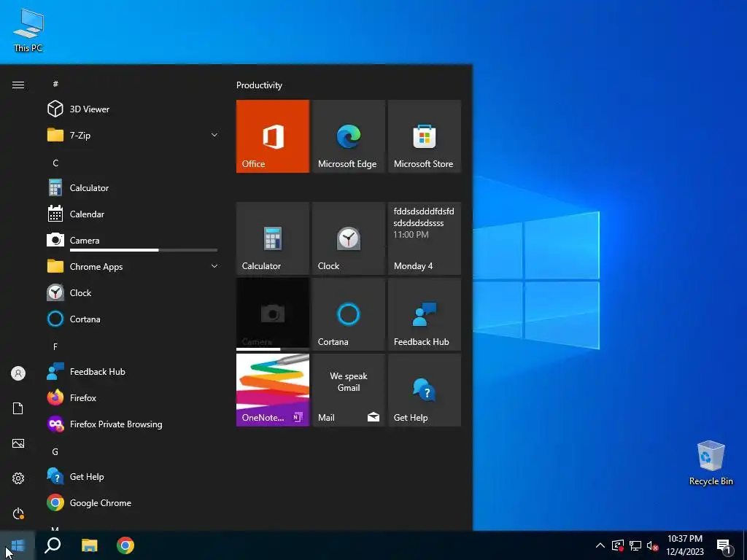Open Cortana from the app list
Viewport: 747px width, 560px height.
[133, 319]
